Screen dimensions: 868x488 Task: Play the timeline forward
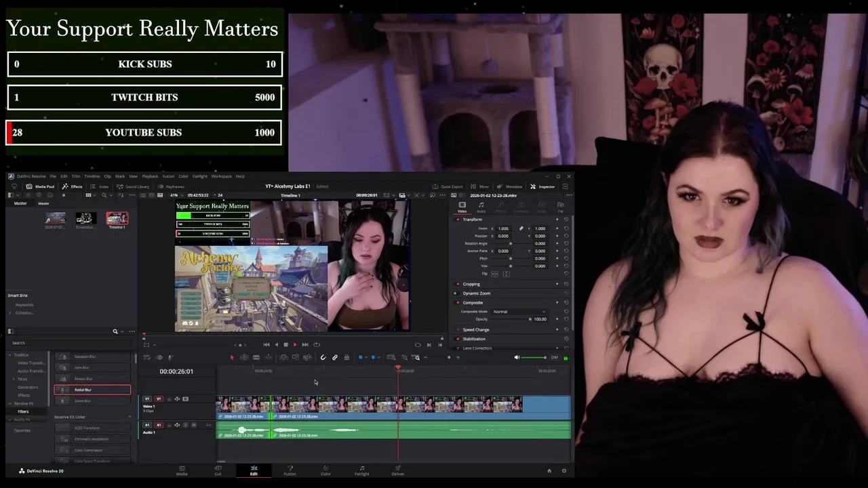pos(295,344)
